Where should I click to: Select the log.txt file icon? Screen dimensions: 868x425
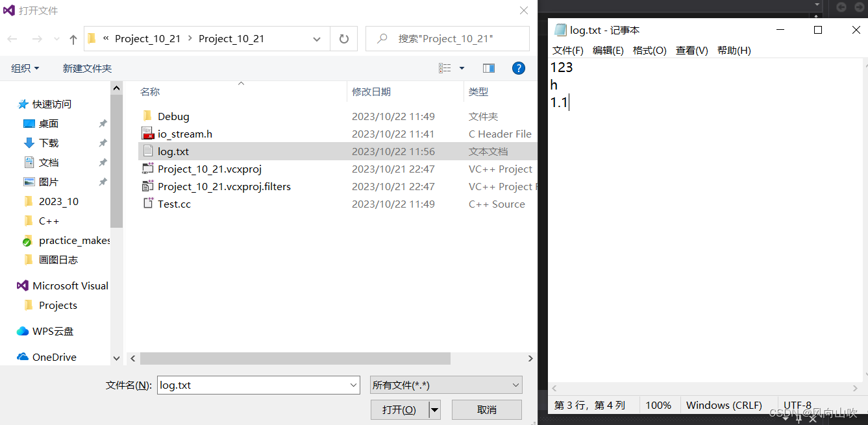pyautogui.click(x=147, y=151)
